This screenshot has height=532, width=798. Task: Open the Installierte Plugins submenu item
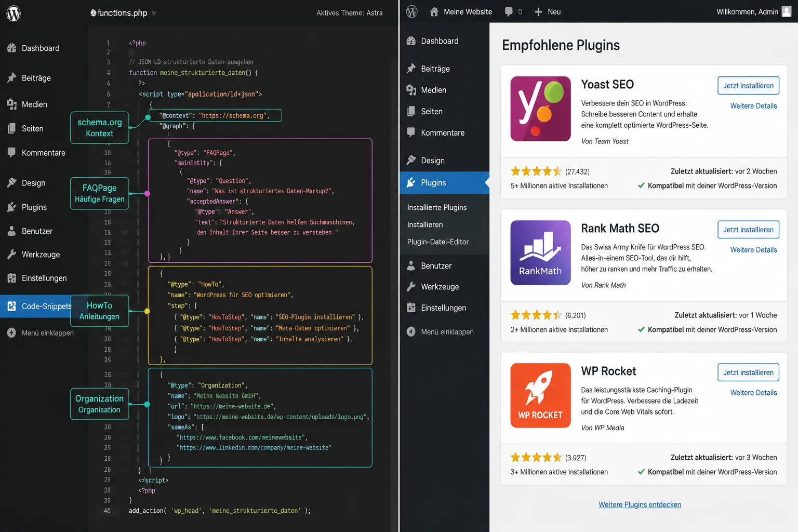tap(437, 207)
